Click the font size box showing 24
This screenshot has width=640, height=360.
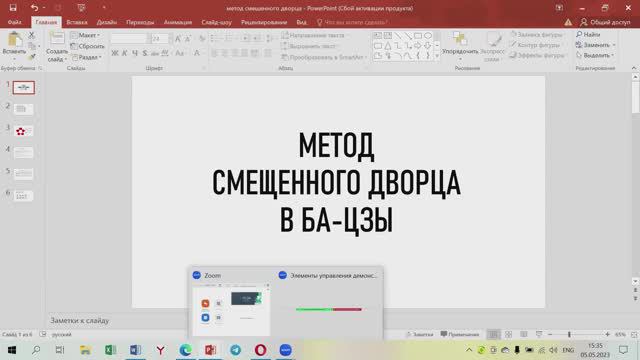(x=159, y=39)
